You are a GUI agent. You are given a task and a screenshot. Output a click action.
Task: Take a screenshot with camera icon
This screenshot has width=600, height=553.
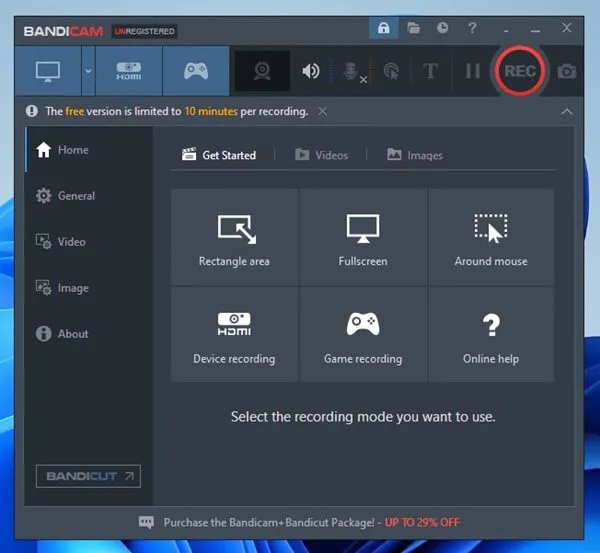(x=567, y=71)
